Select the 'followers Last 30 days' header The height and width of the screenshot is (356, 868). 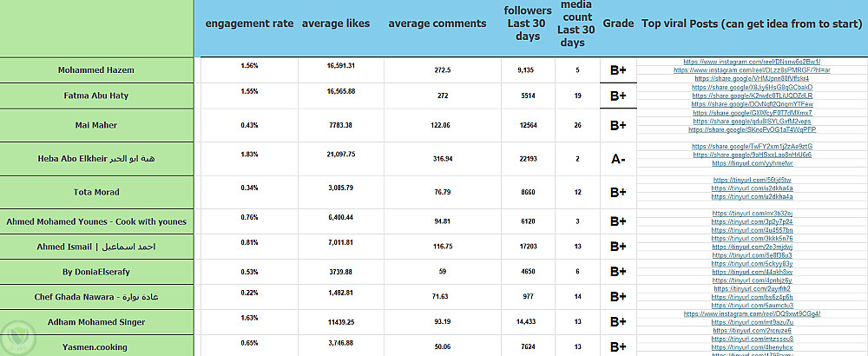(528, 23)
